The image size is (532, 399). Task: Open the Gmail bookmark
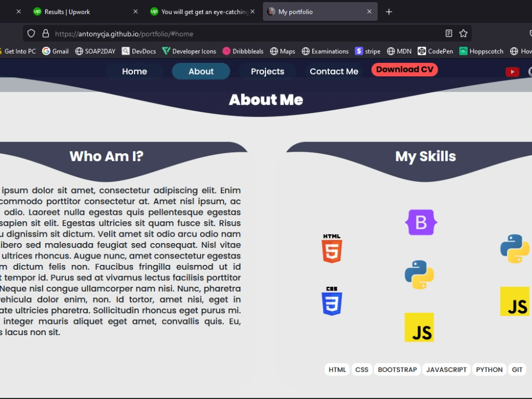(55, 51)
